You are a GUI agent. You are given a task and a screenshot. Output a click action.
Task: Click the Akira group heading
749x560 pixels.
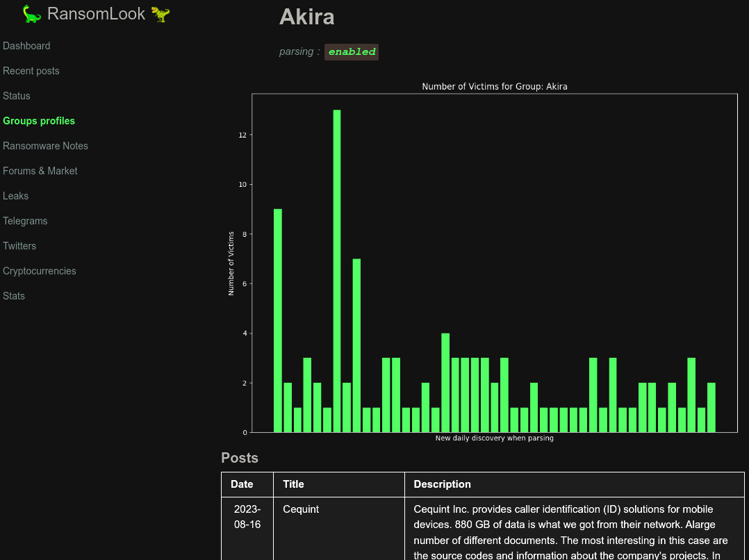pos(306,17)
